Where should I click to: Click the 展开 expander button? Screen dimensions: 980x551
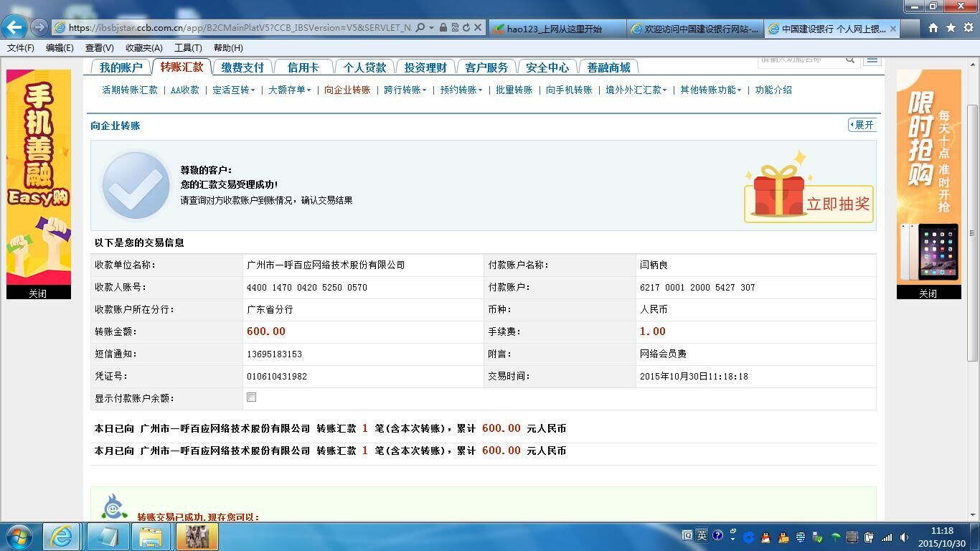point(862,125)
